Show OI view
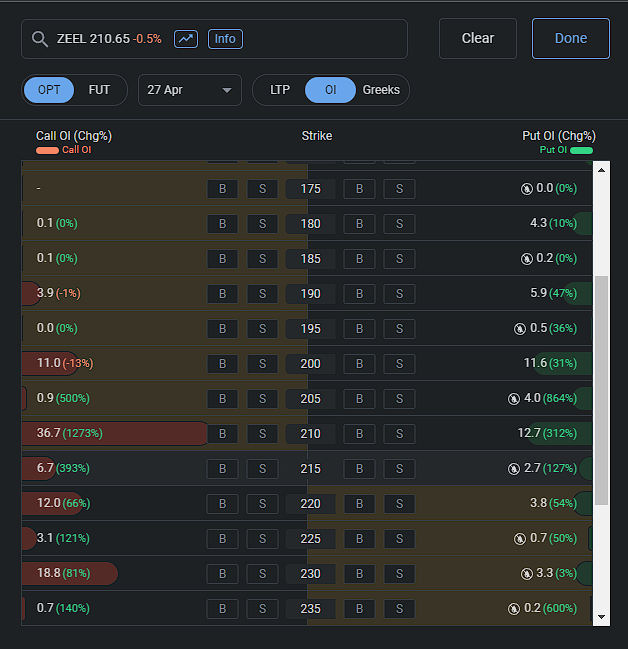The image size is (628, 649). pyautogui.click(x=330, y=90)
